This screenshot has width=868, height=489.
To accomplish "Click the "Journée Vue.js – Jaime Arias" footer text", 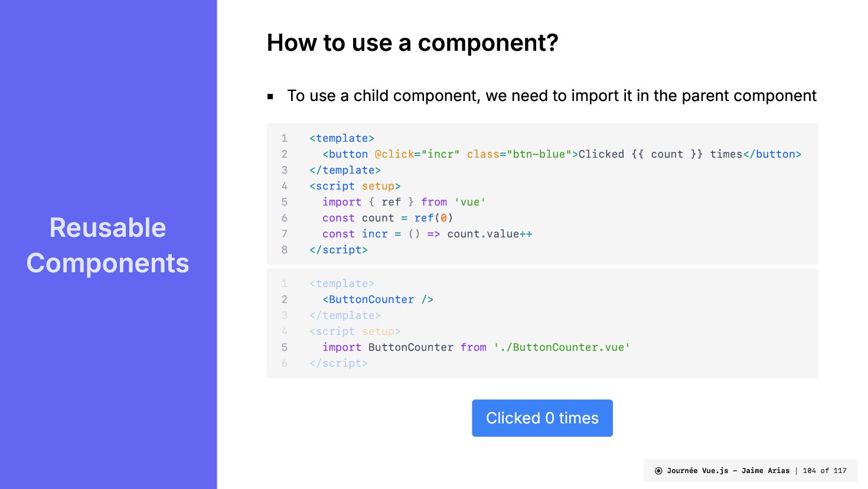I will (x=728, y=471).
